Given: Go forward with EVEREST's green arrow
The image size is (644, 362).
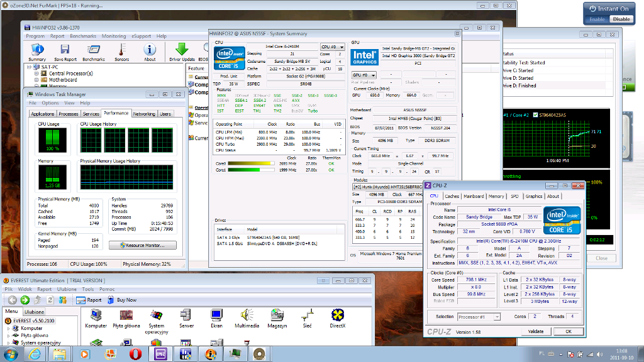Looking at the screenshot, I should click(x=25, y=300).
